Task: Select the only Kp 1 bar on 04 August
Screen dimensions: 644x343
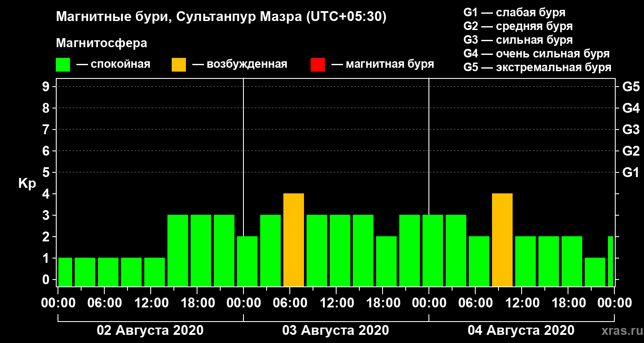Action: coord(595,272)
